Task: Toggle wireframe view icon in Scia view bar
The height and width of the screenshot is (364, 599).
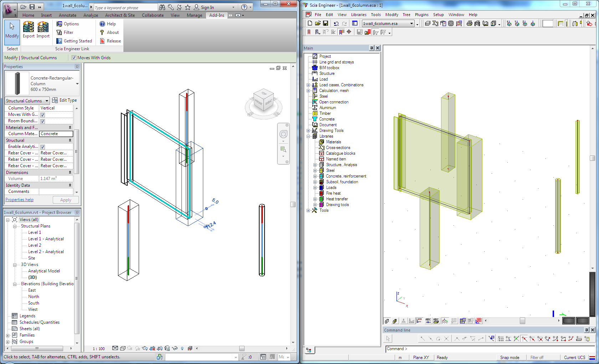Action: 387,321
